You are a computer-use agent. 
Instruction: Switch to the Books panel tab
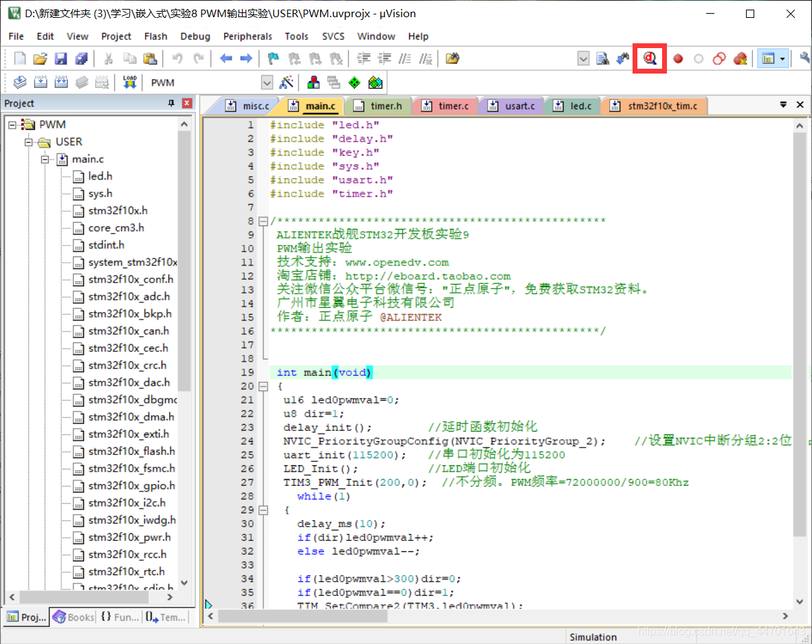(74, 617)
